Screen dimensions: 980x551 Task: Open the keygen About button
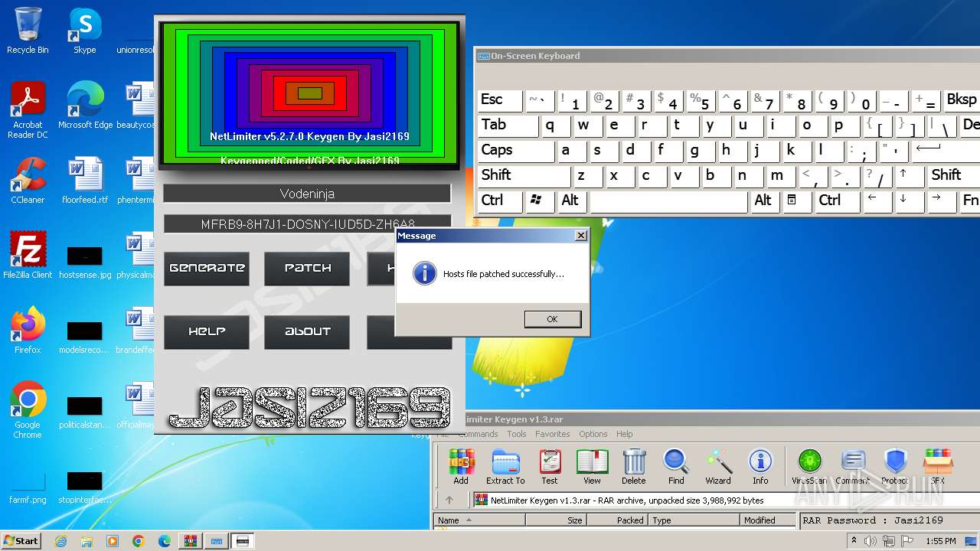[307, 332]
